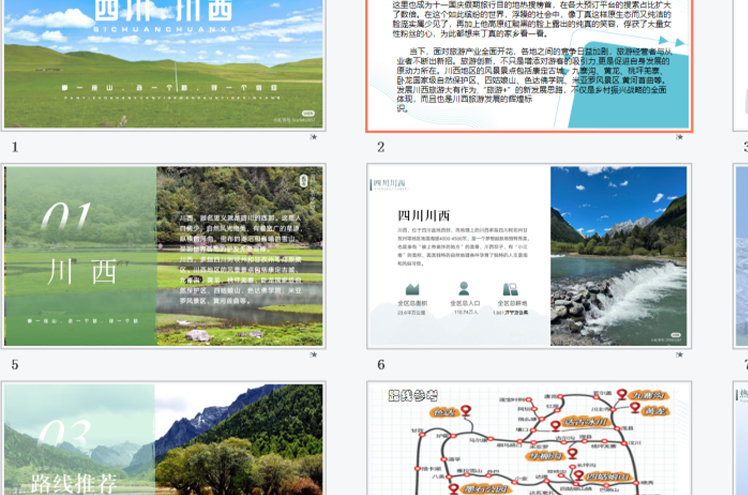Image resolution: width=748 pixels, height=495 pixels.
Task: Click the logo badge on the 01 川西 slide
Action: pos(304,180)
